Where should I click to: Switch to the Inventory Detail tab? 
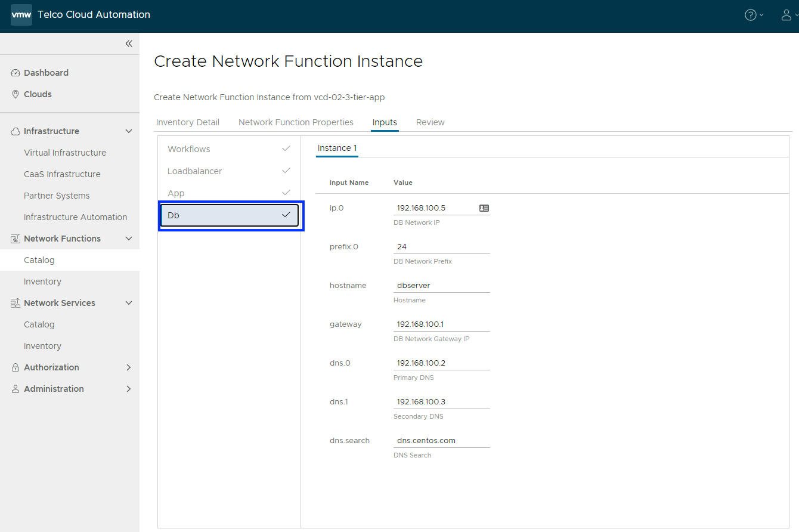point(188,122)
